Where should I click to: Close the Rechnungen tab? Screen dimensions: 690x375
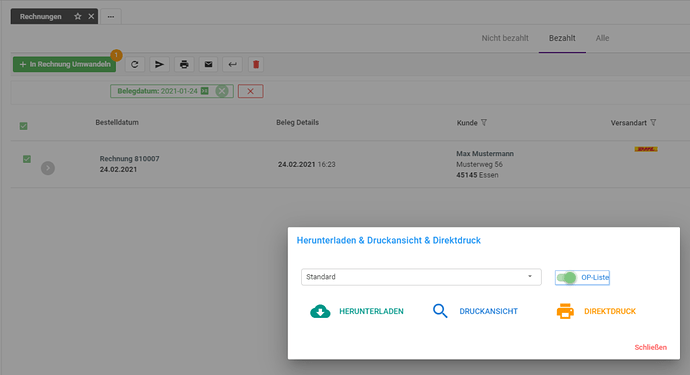click(91, 16)
